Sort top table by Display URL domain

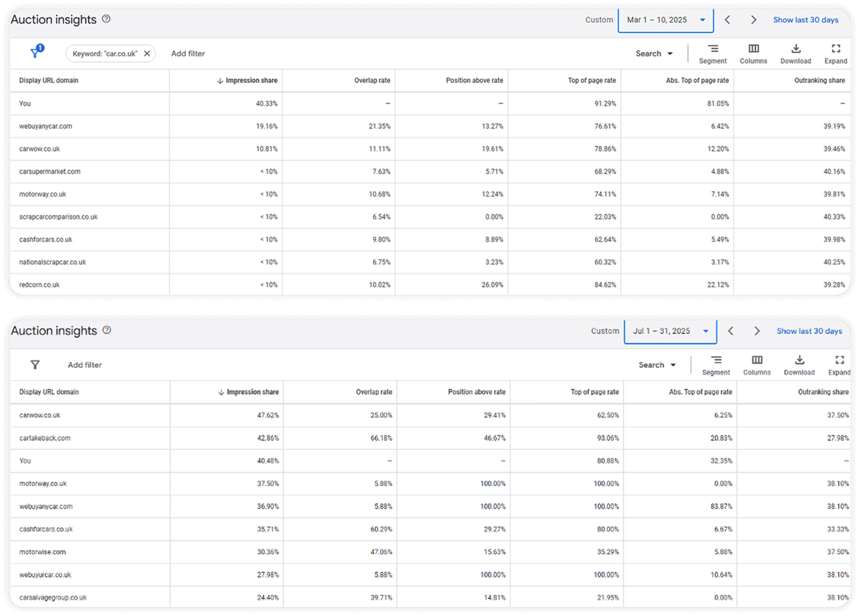click(x=48, y=80)
